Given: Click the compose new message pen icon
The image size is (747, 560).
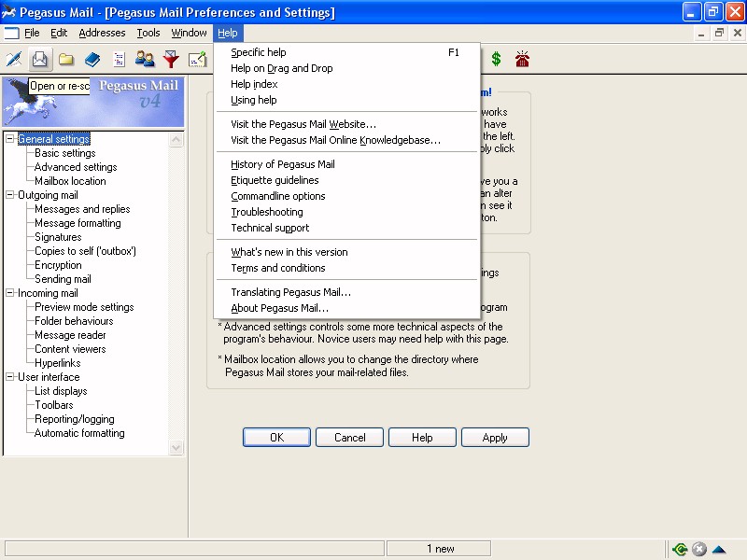Looking at the screenshot, I should pyautogui.click(x=14, y=60).
